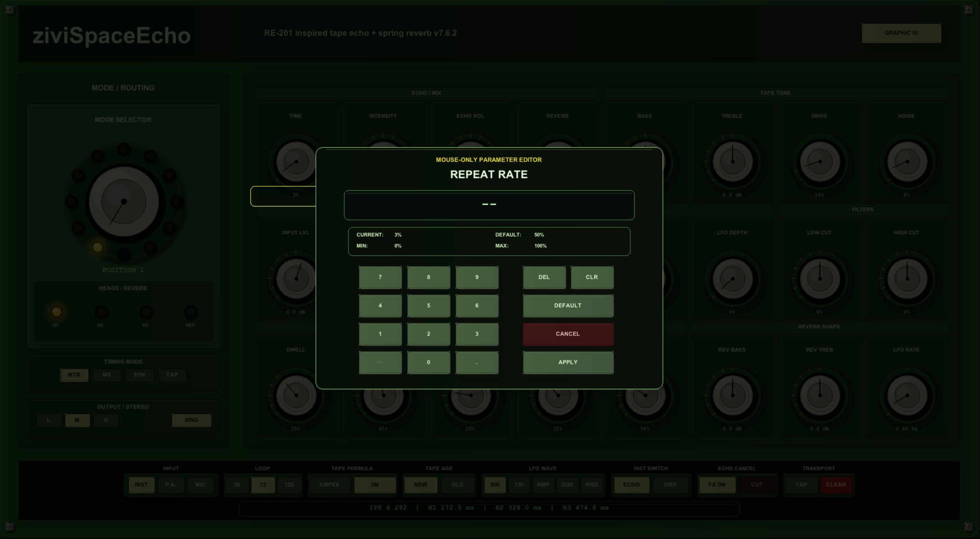Reset value using DEFAULT button

coord(568,305)
